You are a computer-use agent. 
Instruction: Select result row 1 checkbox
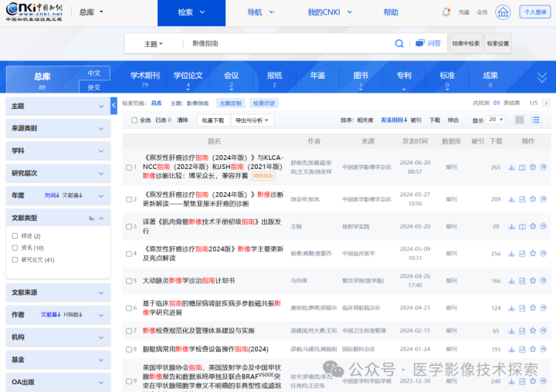(129, 167)
